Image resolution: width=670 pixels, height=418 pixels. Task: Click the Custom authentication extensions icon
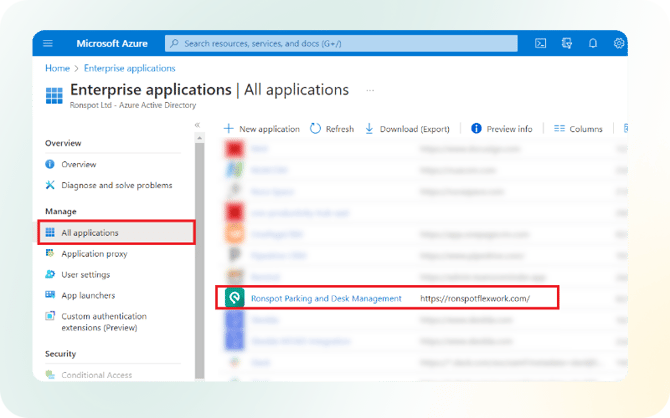[x=50, y=316]
